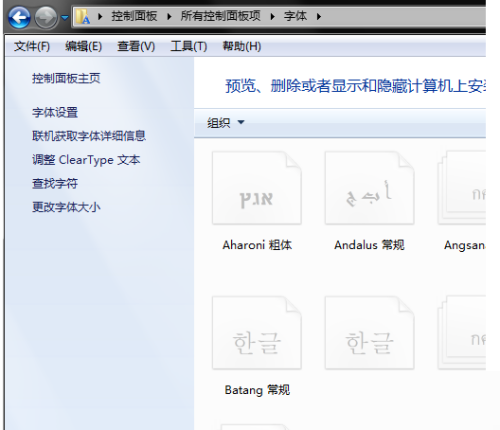500x430 pixels.
Task: Open the 查看(V) menu
Action: (x=136, y=46)
